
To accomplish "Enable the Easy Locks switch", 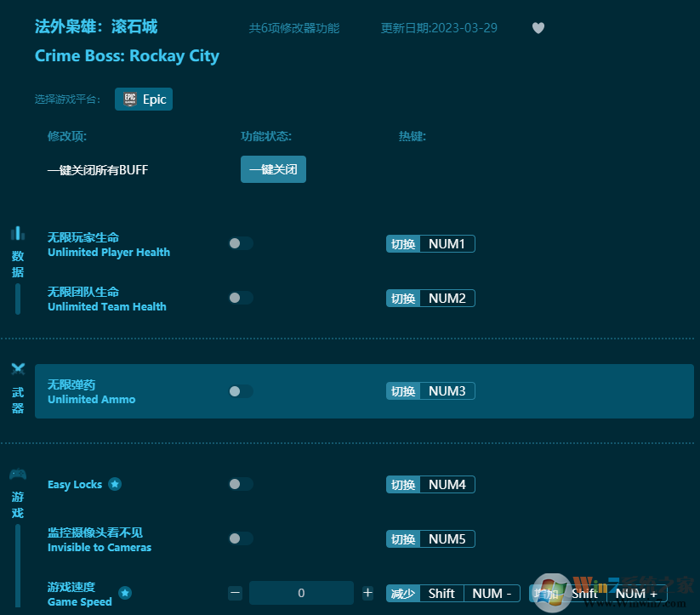I will click(240, 484).
